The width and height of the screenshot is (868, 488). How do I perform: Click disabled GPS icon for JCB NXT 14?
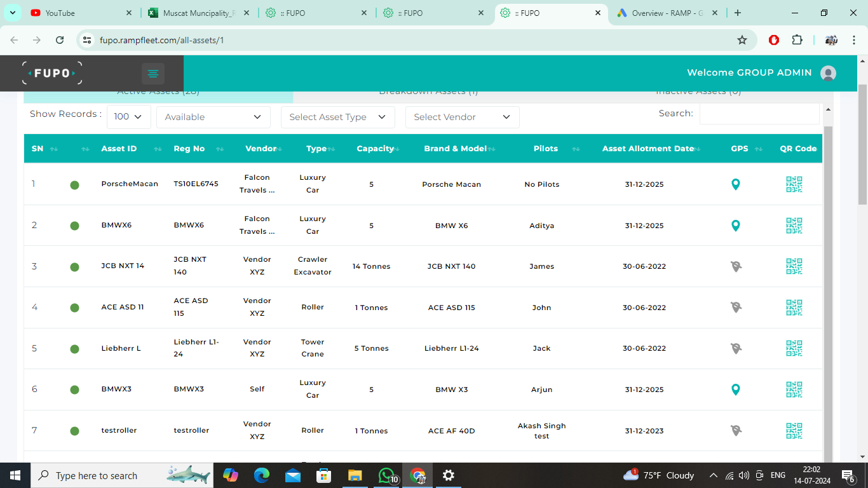(736, 266)
